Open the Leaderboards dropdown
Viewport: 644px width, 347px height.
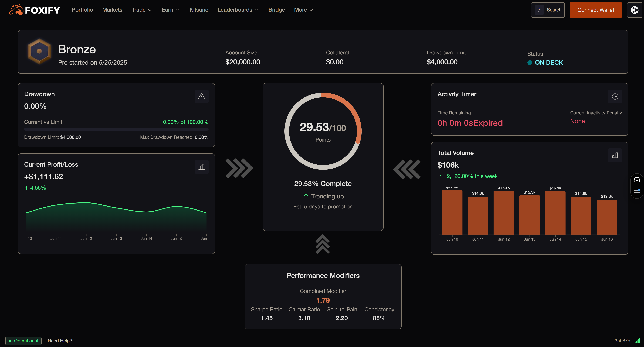(238, 10)
